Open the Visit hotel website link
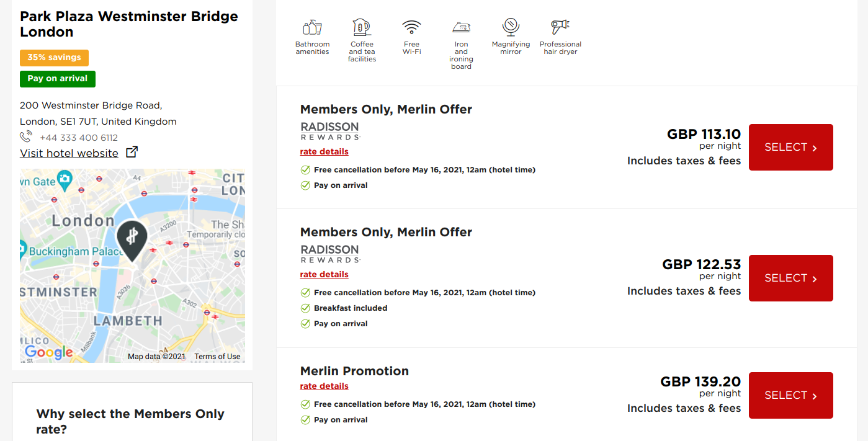868x441 pixels. click(69, 153)
